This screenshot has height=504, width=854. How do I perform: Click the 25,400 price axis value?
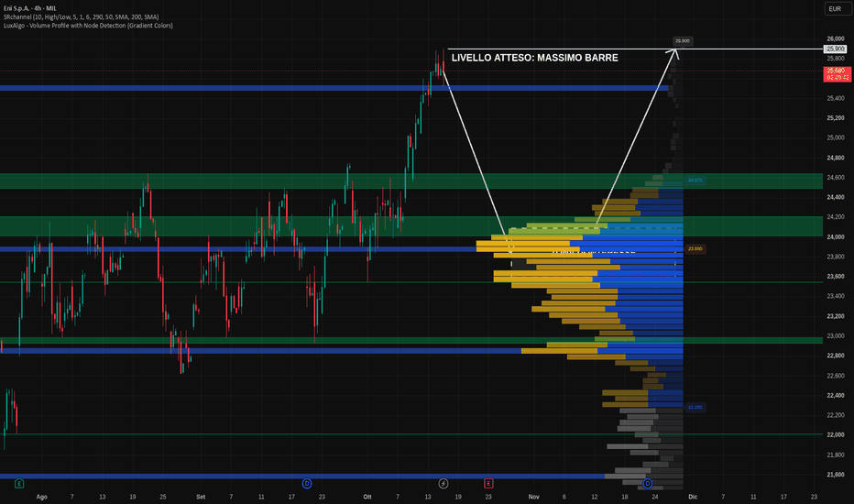point(836,98)
